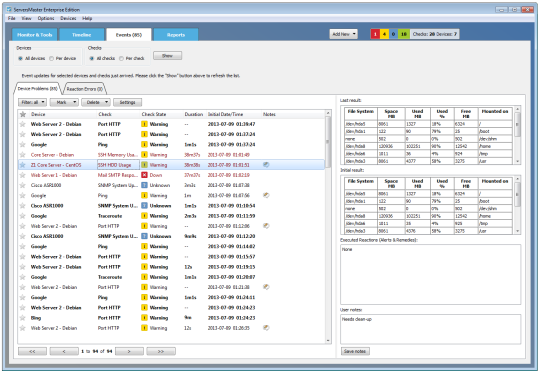
Task: Click blue Unknown icon on Cisco ASR1000 2m1s row
Action: (x=144, y=185)
